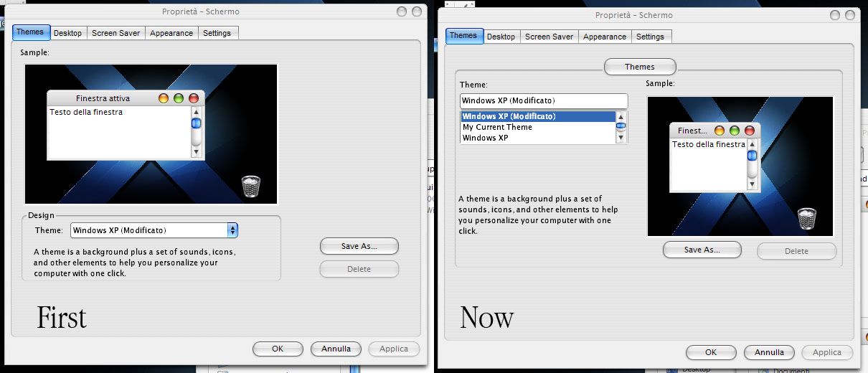Click Testo della finestra in left sample
868x373 pixels.
click(x=86, y=112)
